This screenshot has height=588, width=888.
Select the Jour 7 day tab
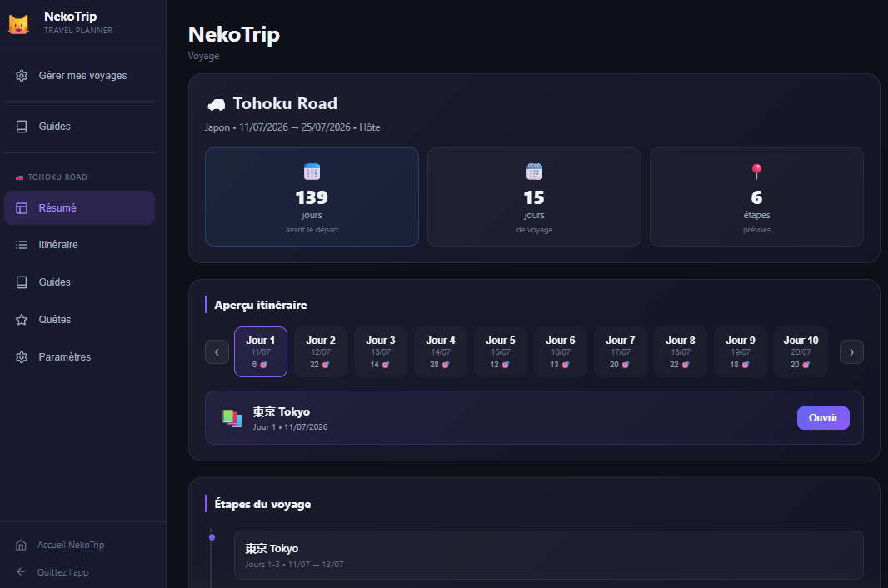(x=621, y=351)
